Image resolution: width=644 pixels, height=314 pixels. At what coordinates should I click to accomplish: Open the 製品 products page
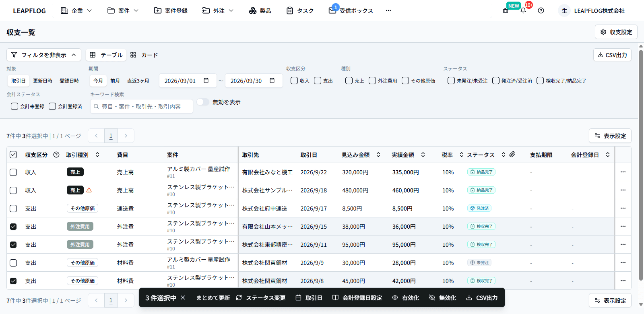coord(260,10)
